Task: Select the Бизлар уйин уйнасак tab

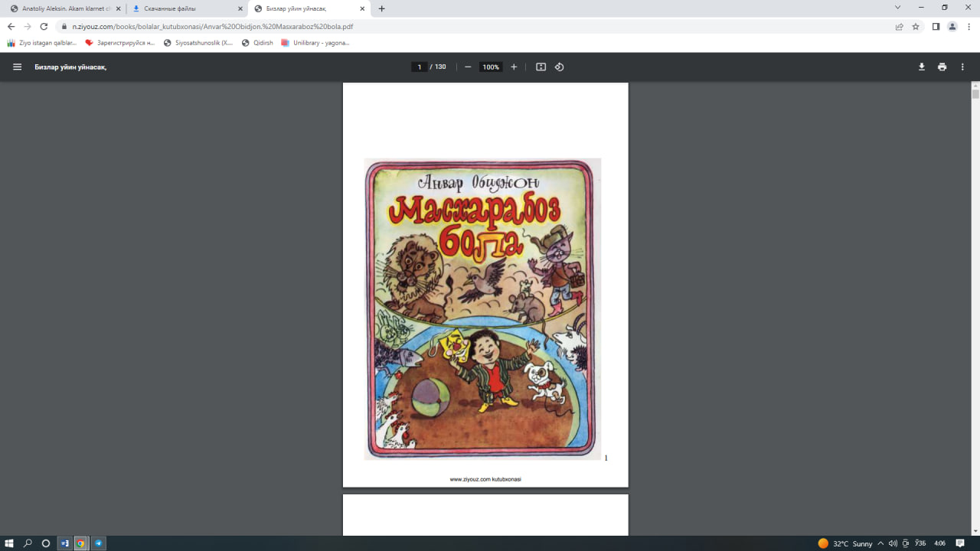Action: (x=309, y=8)
